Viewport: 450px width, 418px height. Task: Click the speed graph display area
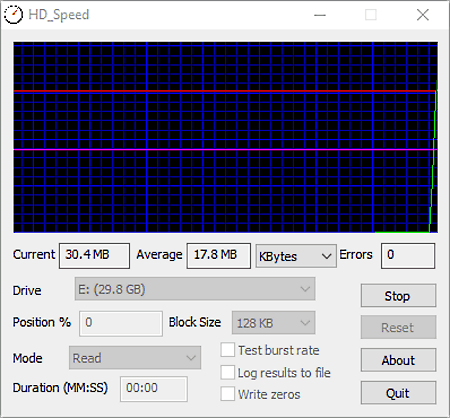pyautogui.click(x=225, y=137)
